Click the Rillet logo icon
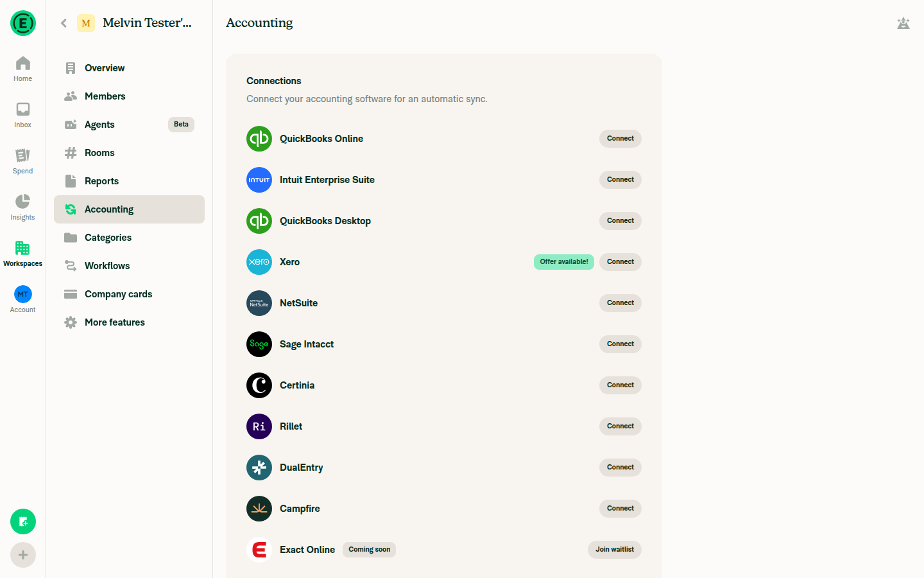Screen dimensions: 924x578 click(x=259, y=426)
